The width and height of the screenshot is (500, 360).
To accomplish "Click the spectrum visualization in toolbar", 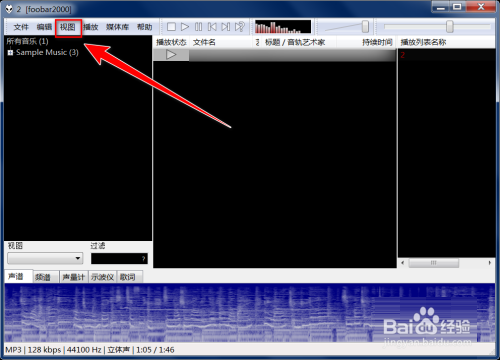I will (283, 27).
